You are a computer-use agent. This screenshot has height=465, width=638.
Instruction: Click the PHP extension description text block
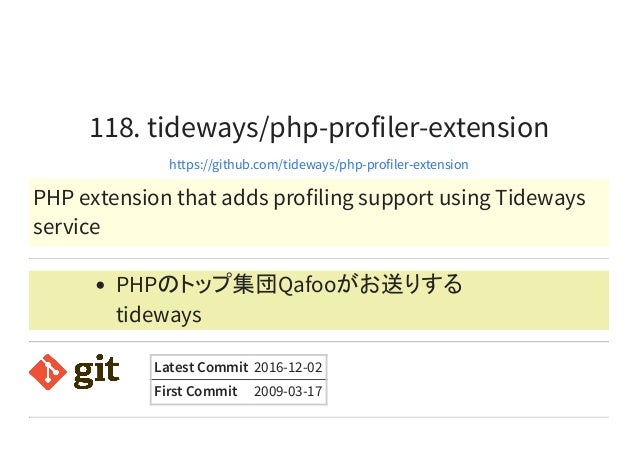(x=319, y=212)
